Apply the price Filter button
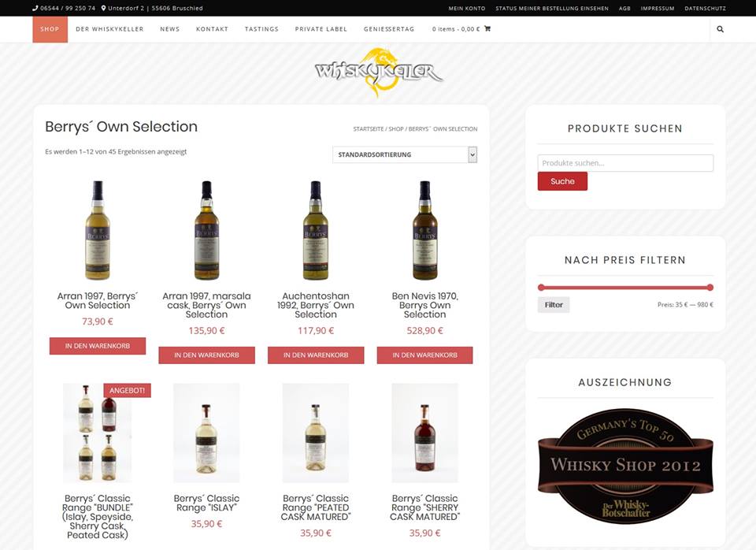 tap(554, 305)
